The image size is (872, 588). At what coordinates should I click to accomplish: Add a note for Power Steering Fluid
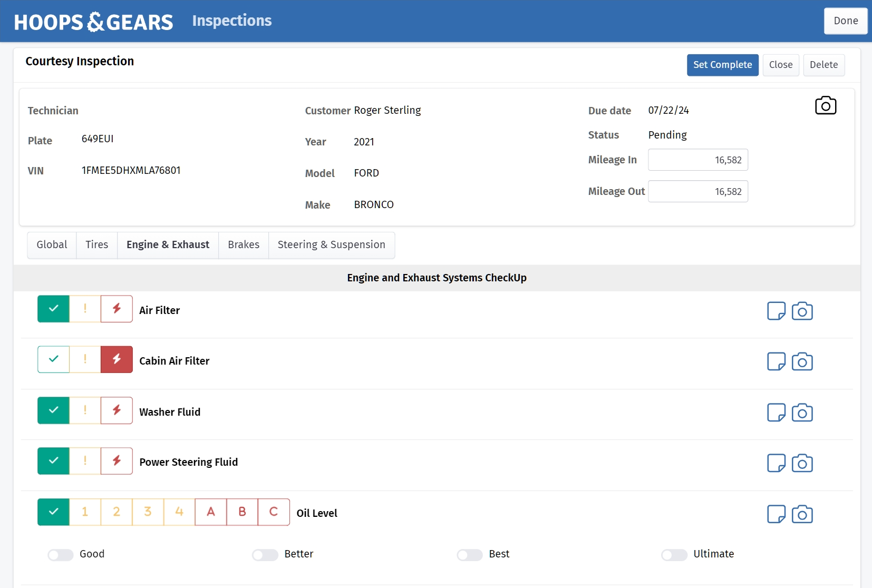[x=776, y=463]
